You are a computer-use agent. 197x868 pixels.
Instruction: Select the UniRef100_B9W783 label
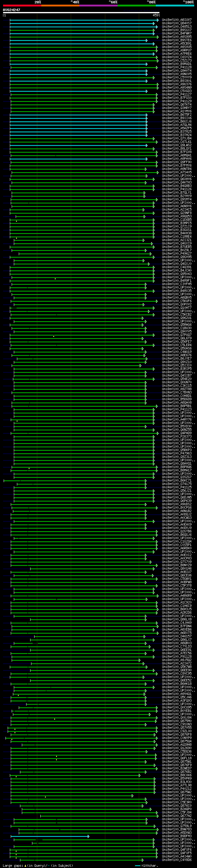point(177,829)
